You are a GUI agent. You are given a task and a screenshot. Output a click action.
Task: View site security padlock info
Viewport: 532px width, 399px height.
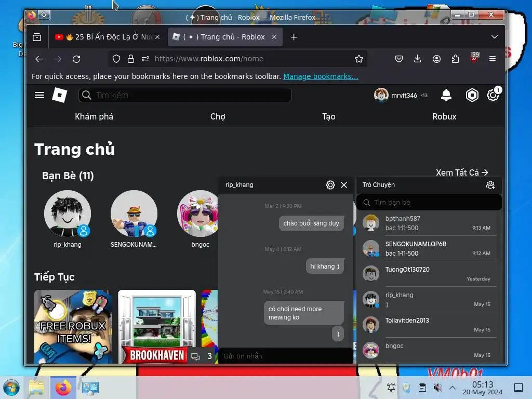pos(130,59)
